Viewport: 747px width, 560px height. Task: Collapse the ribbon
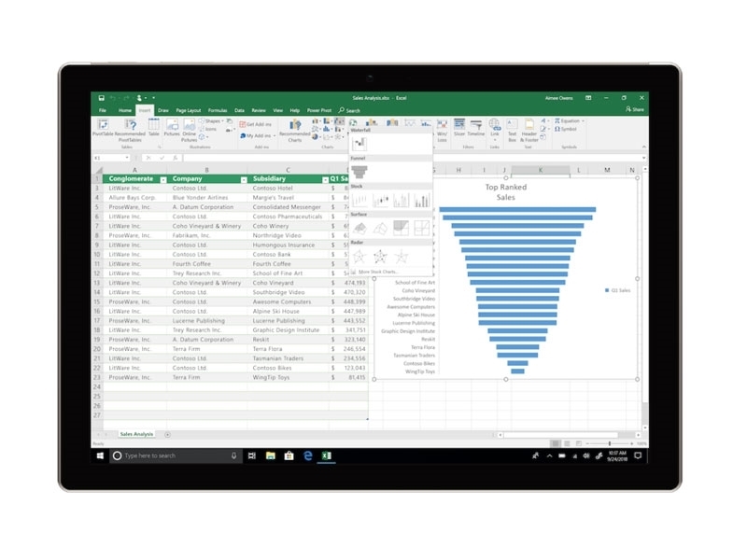pyautogui.click(x=643, y=147)
